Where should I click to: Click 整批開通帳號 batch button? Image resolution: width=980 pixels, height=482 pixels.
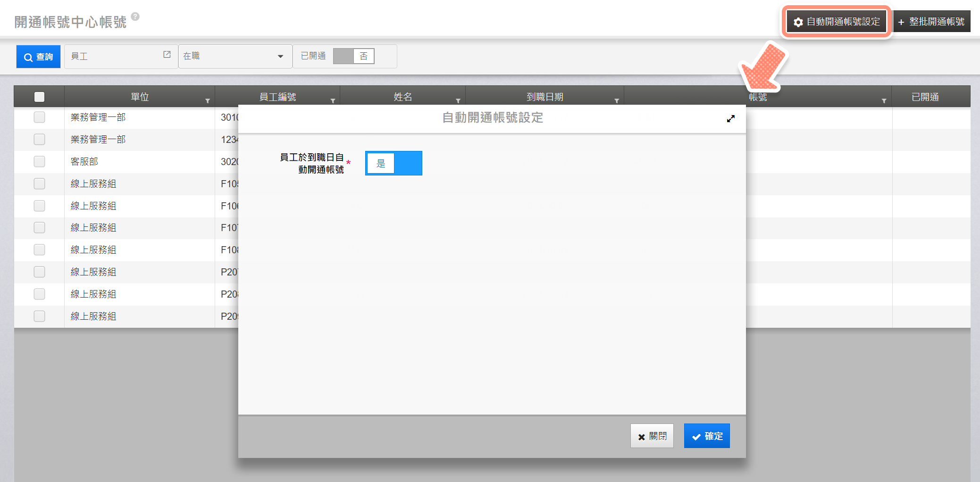931,22
